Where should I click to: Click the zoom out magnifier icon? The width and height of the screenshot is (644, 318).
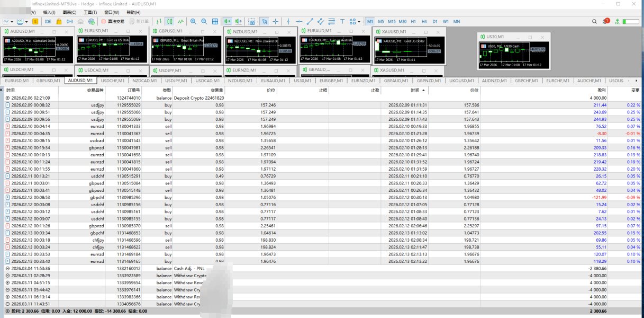[x=204, y=22]
